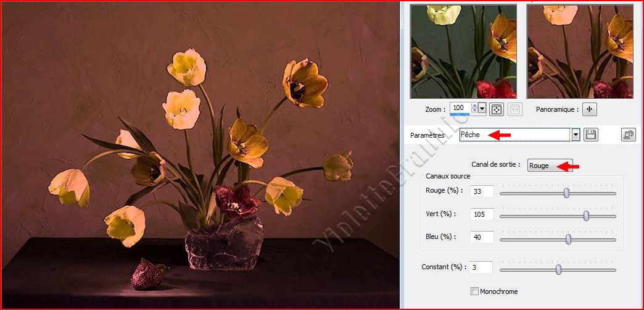Click the Vert (%) slider handle
The height and width of the screenshot is (310, 644).
[x=586, y=216]
